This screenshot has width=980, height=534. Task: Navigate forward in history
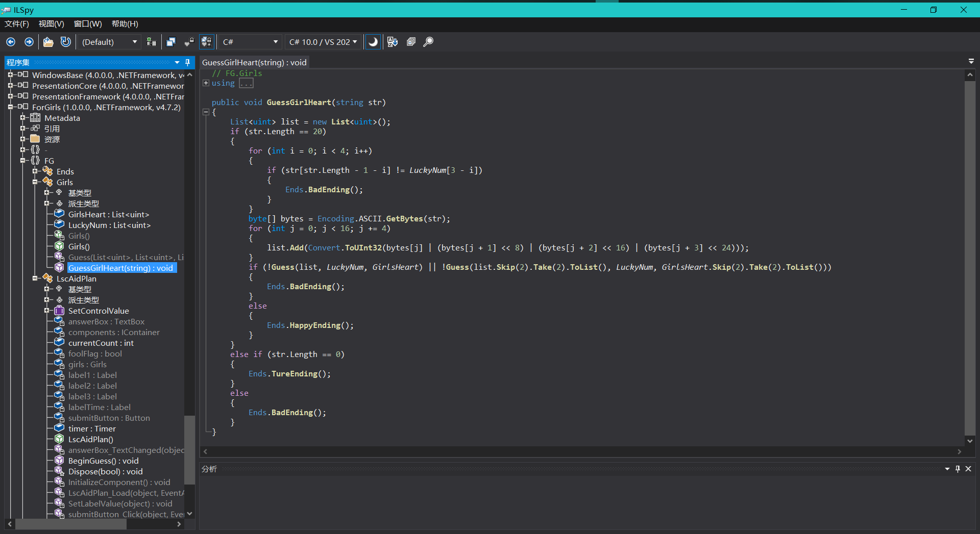click(x=29, y=42)
